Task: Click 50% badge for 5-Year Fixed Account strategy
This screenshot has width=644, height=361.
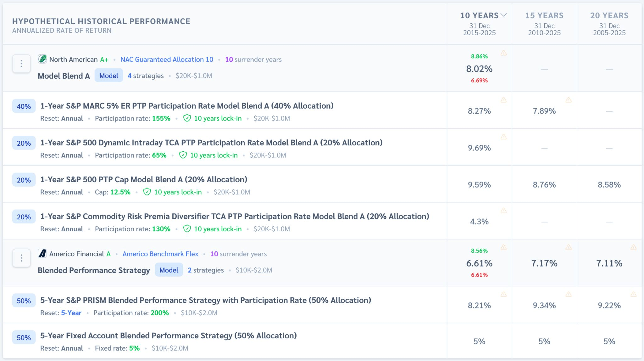Action: click(x=24, y=338)
